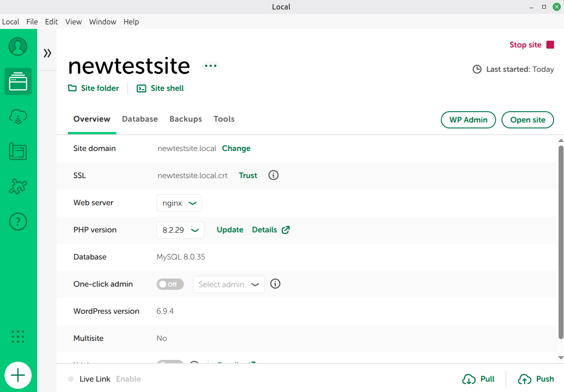Click the Last started clock icon
Screen dimensions: 564x392
click(477, 70)
